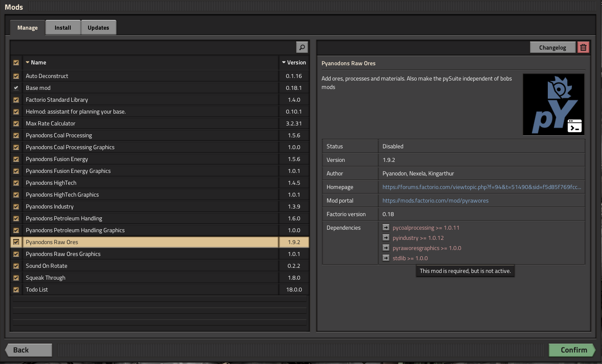Uncheck Max Rate Calculator
This screenshot has width=602, height=364.
[x=16, y=124]
